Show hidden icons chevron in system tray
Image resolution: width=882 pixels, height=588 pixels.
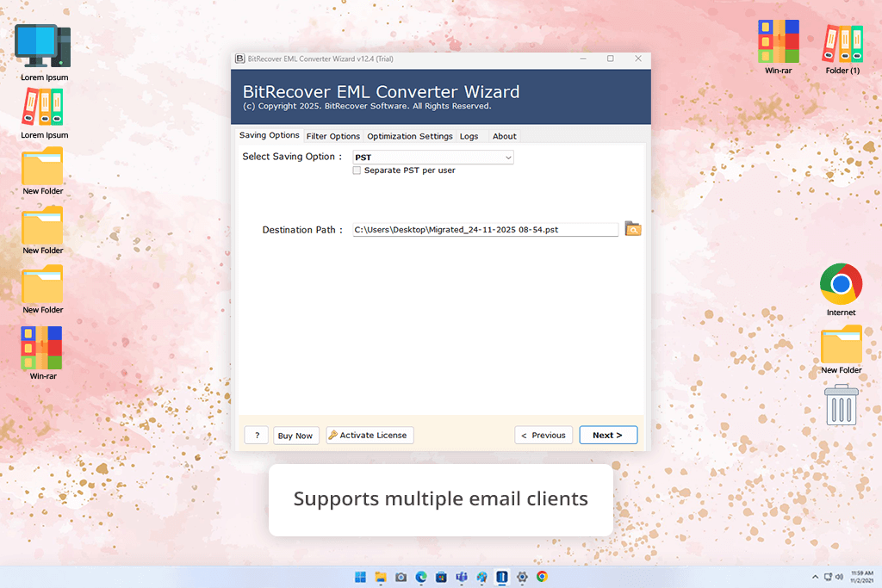pos(815,577)
